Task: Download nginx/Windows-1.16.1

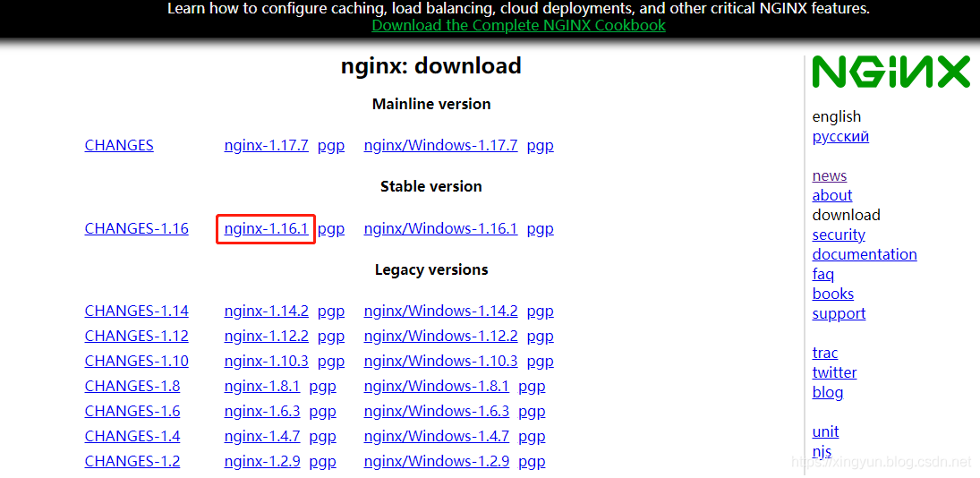Action: (440, 228)
